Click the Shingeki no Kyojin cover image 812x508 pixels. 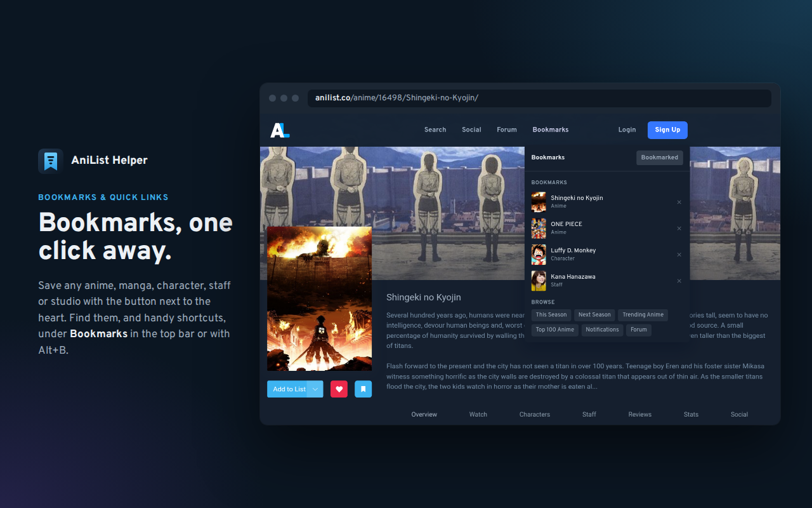(x=320, y=298)
